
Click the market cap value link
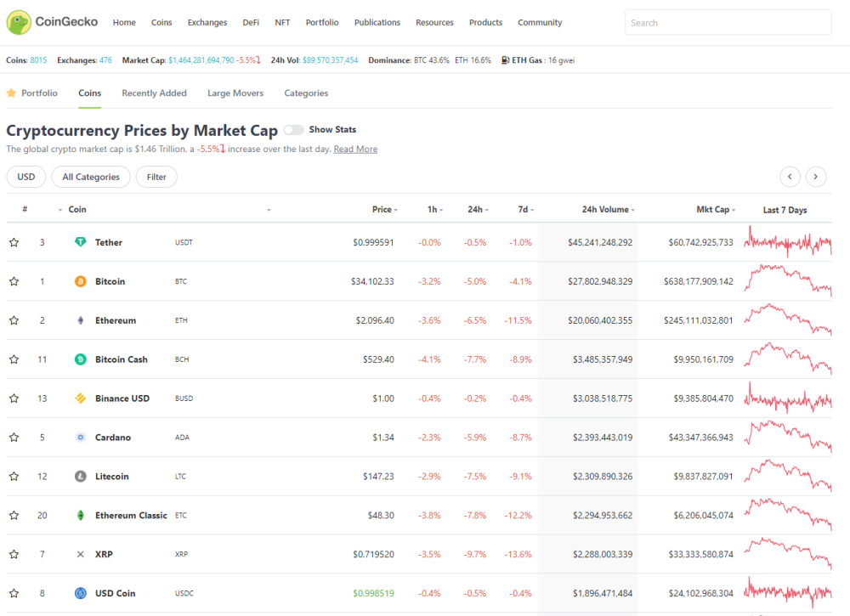(201, 60)
